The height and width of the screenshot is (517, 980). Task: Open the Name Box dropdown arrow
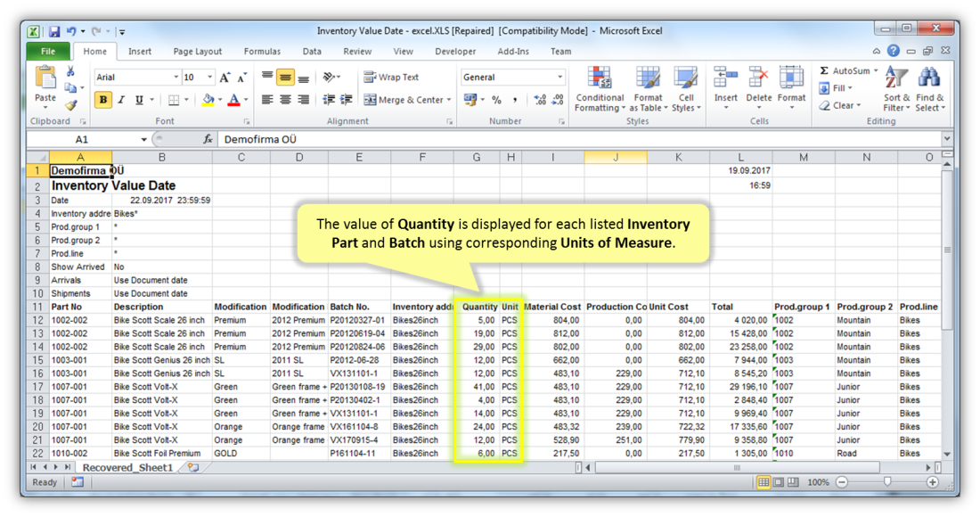143,139
